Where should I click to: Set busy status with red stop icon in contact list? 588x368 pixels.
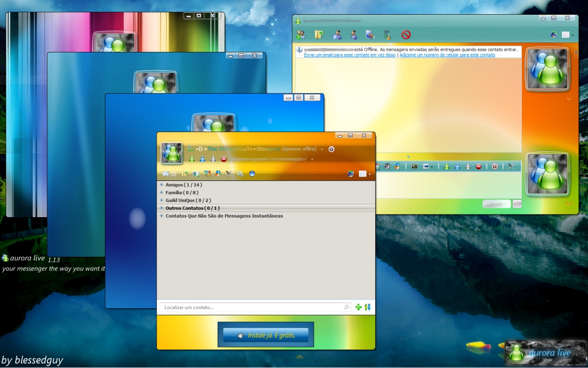(x=224, y=159)
